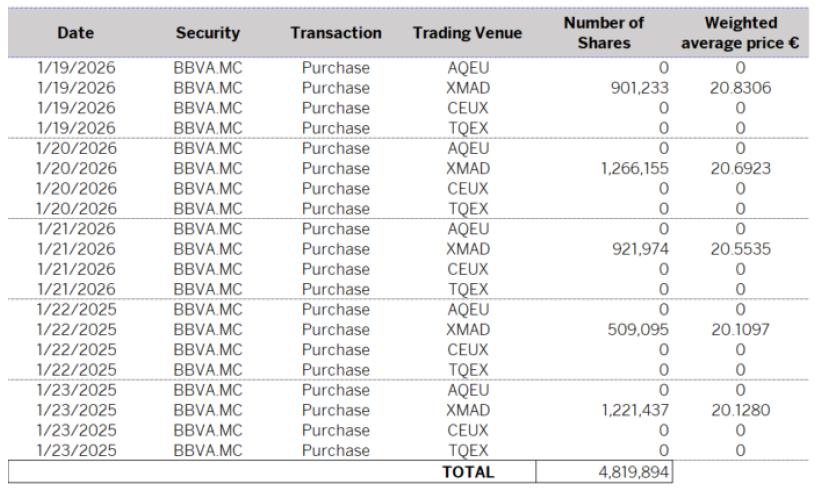Click the Transaction column header
The width and height of the screenshot is (819, 490).
point(336,33)
